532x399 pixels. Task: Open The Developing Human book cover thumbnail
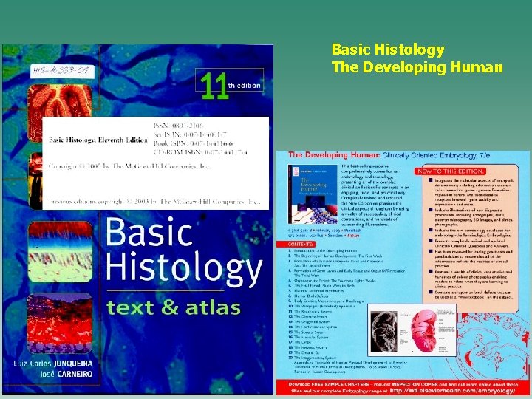point(313,194)
